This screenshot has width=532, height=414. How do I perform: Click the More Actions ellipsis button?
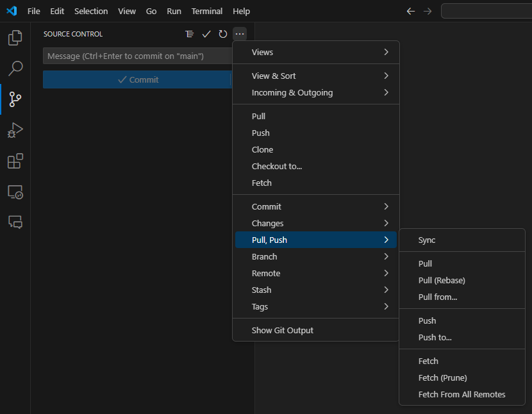click(240, 34)
